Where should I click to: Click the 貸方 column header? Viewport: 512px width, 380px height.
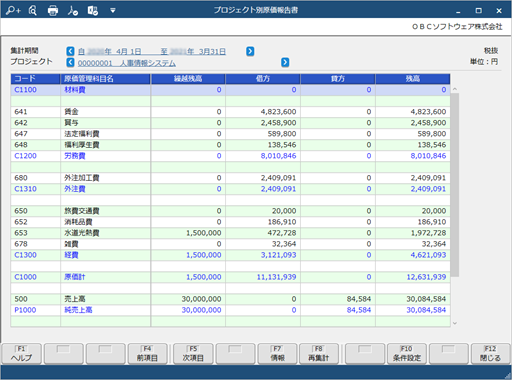point(338,79)
